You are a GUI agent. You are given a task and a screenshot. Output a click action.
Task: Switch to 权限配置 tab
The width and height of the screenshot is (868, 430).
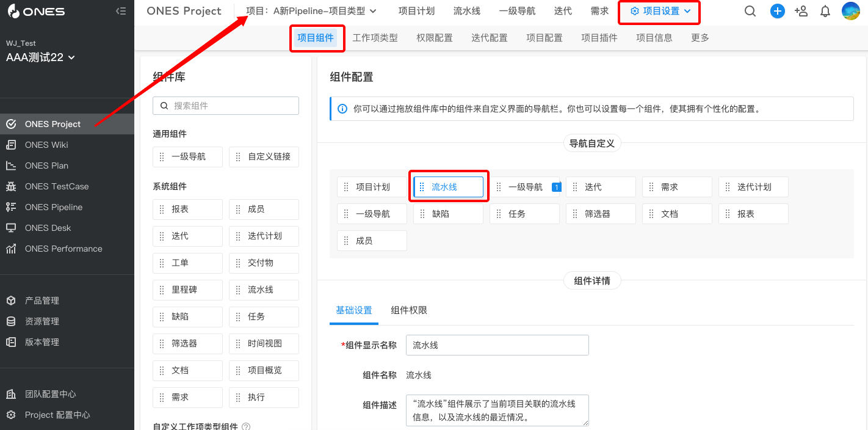(435, 38)
